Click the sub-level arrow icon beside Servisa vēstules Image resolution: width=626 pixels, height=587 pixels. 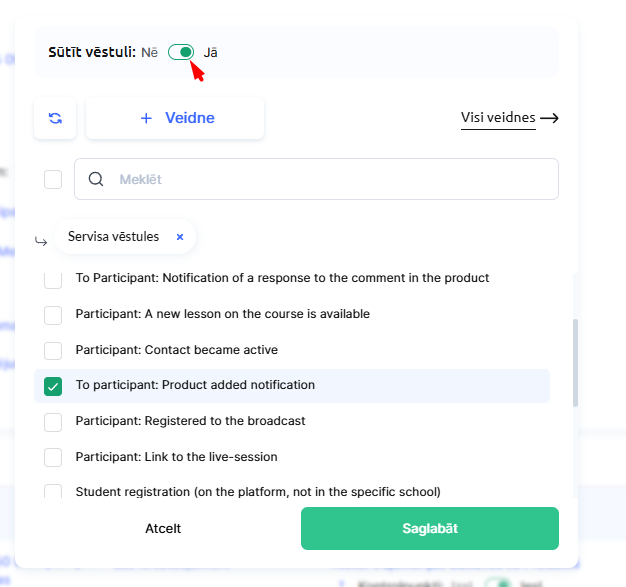click(41, 241)
